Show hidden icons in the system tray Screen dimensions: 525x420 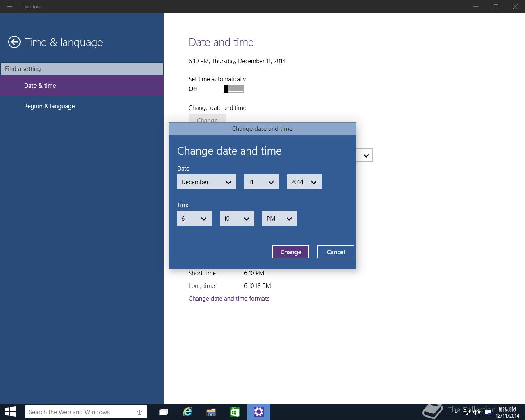(x=456, y=412)
